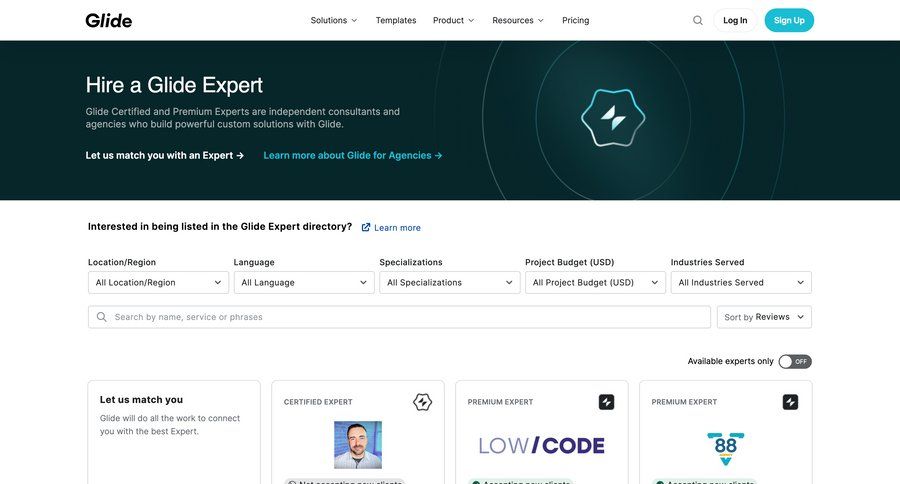Viewport: 900px width, 484px height.
Task: Open the All Specializations dropdown
Action: (450, 282)
